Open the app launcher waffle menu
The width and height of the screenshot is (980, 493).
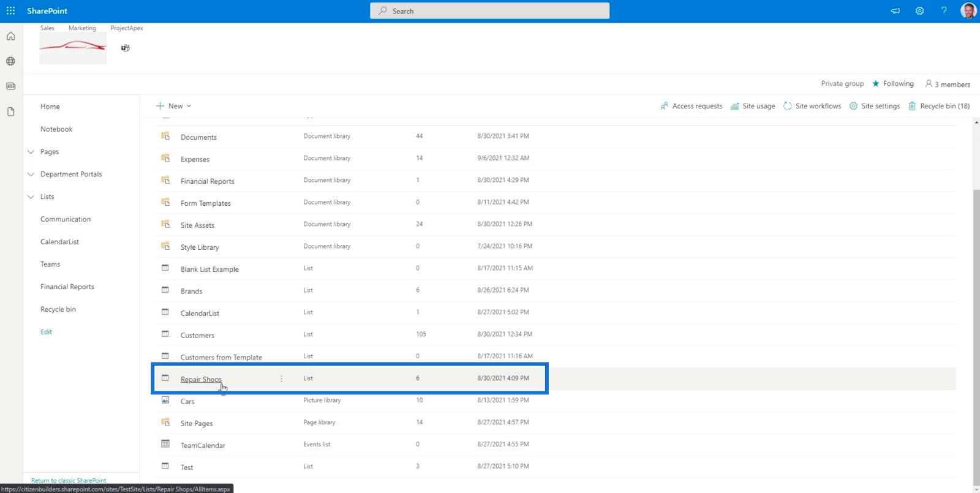(10, 10)
